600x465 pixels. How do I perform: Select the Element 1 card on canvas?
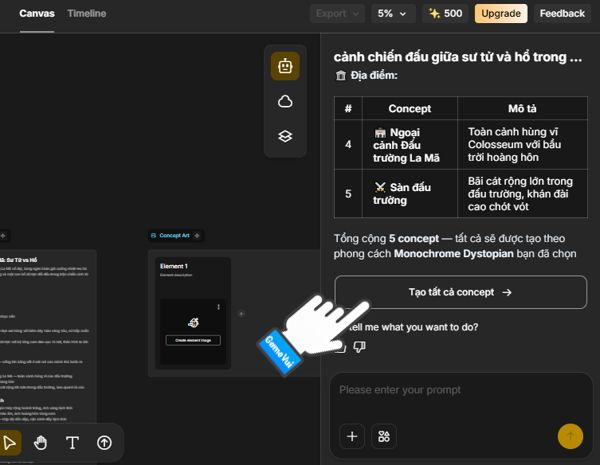point(193,313)
